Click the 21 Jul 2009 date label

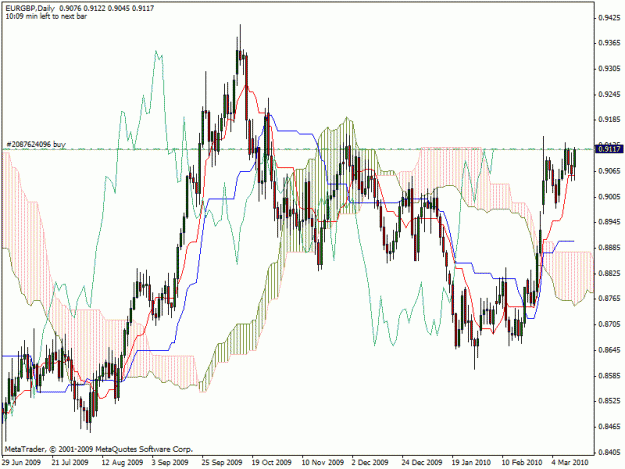[70, 462]
